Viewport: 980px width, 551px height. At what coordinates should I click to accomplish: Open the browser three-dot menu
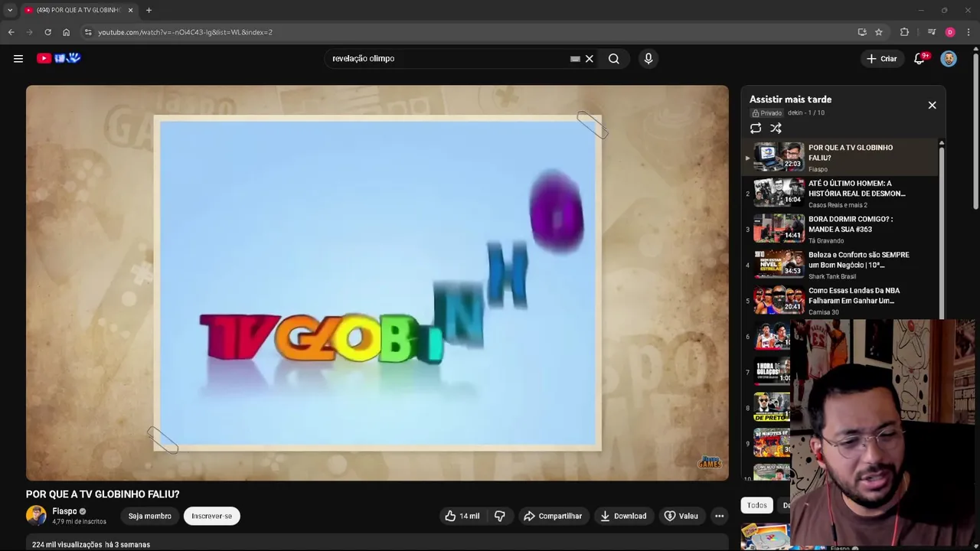(969, 32)
